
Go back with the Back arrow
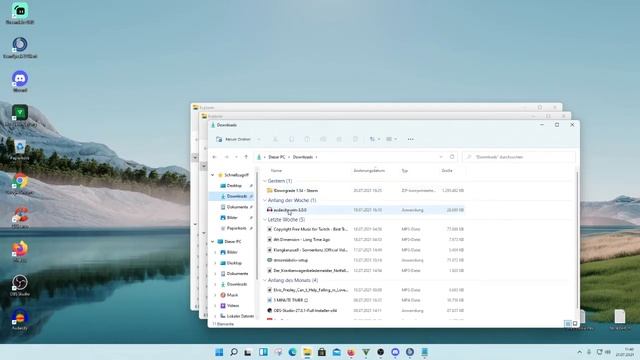[x=214, y=157]
